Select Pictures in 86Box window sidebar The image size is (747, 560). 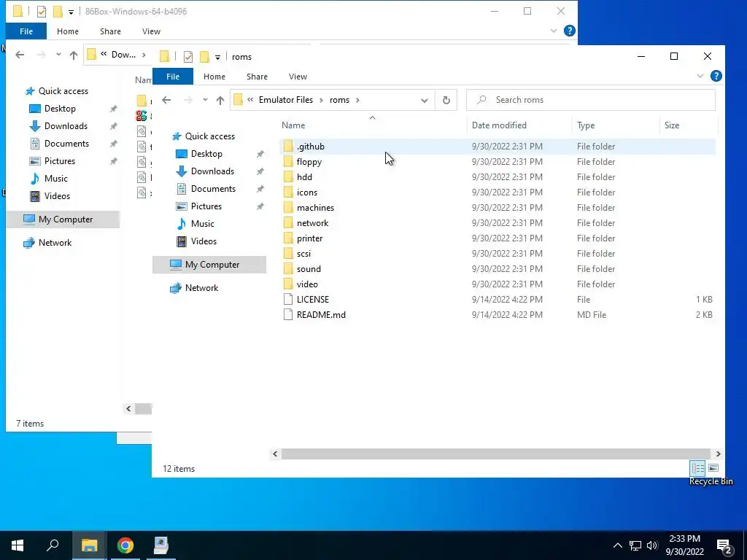click(60, 161)
